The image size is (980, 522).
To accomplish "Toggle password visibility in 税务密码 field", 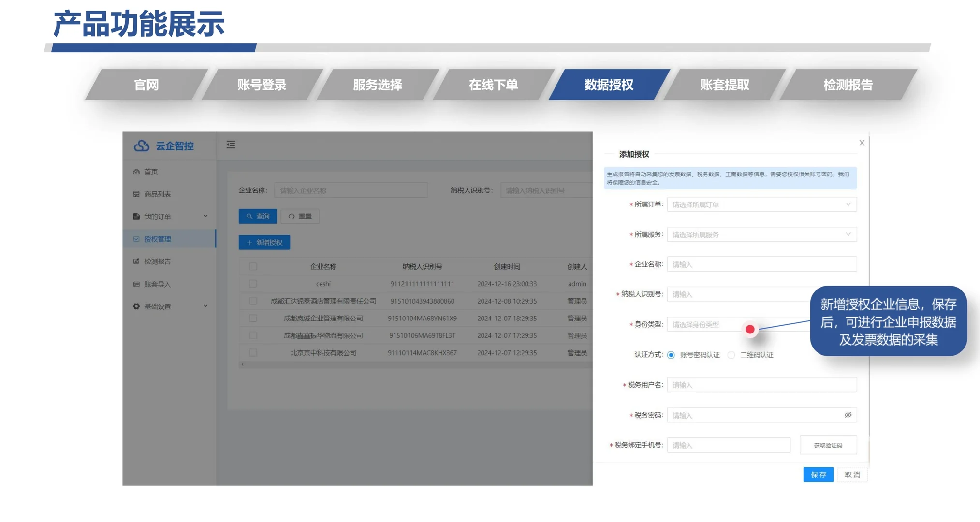I will pyautogui.click(x=847, y=415).
